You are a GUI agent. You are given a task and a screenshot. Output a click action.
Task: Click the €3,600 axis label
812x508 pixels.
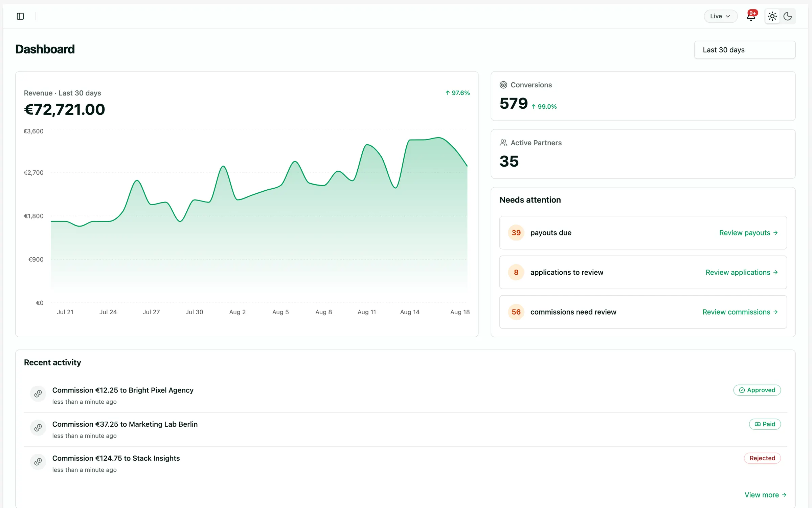pos(33,131)
